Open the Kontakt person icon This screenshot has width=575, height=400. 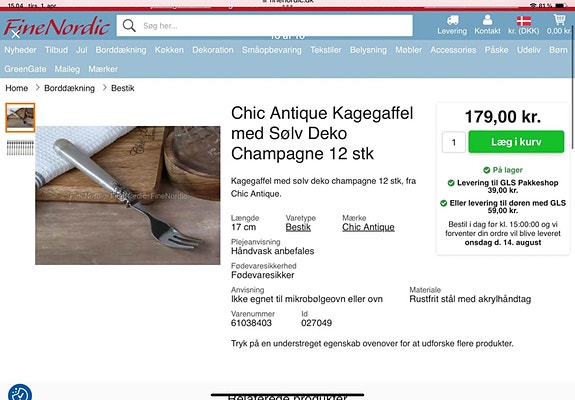tap(487, 20)
